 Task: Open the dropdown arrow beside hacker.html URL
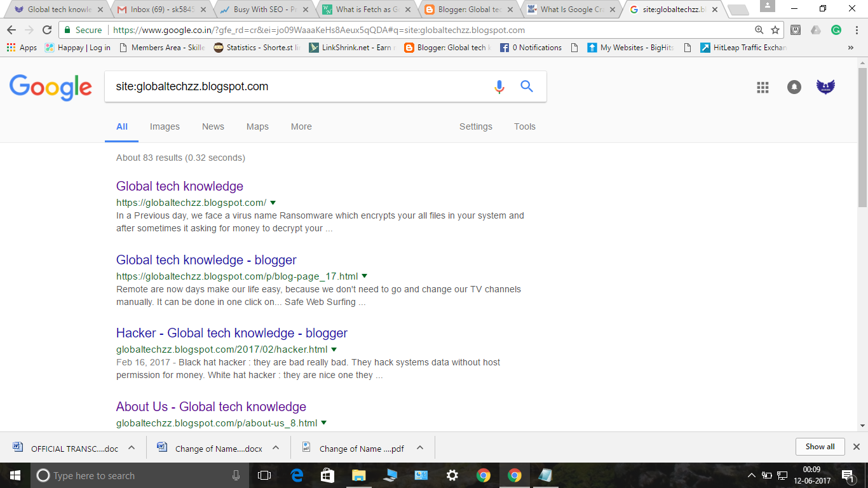(x=334, y=349)
